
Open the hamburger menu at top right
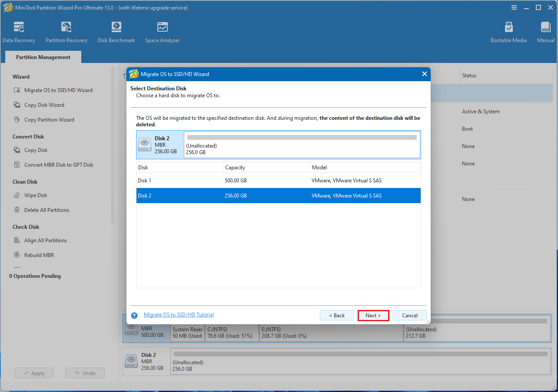pyautogui.click(x=514, y=7)
